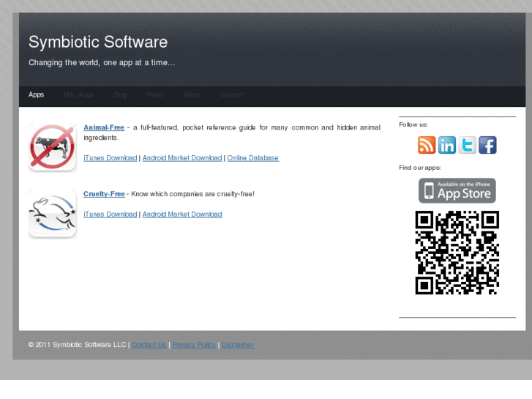Visit the LinkedIn icon link
Screen dimensions: 532x399
coord(447,145)
